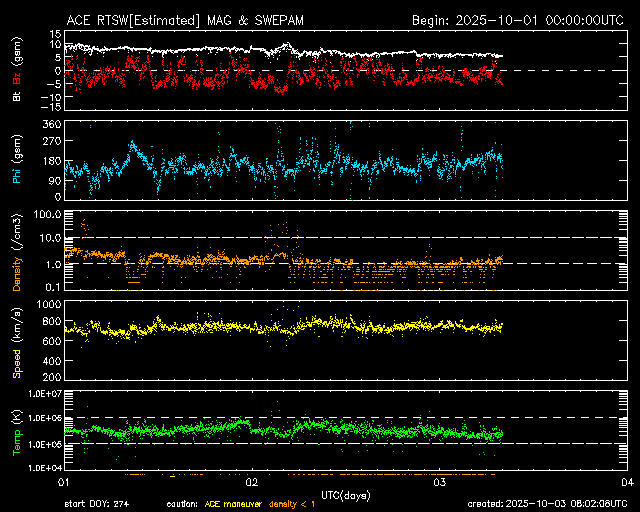Select the yellow ACE maneuver legend text

click(239, 504)
